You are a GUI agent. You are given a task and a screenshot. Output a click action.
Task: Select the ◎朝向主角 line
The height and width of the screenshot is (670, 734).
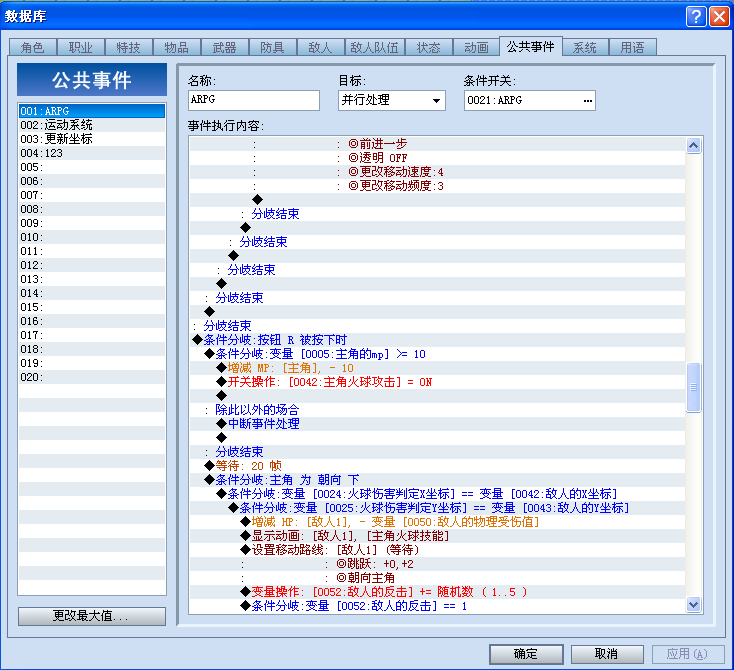pyautogui.click(x=437, y=578)
